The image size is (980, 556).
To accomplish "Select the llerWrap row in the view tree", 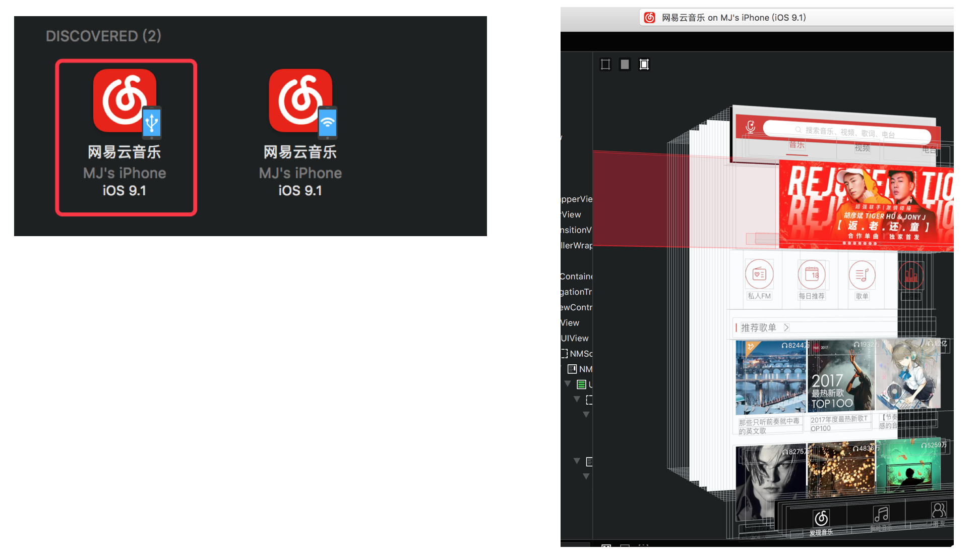I will point(577,245).
